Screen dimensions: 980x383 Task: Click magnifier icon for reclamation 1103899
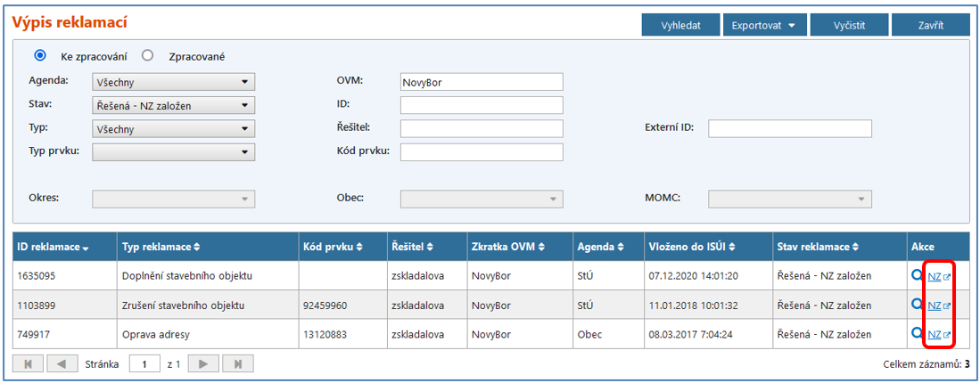point(917,305)
